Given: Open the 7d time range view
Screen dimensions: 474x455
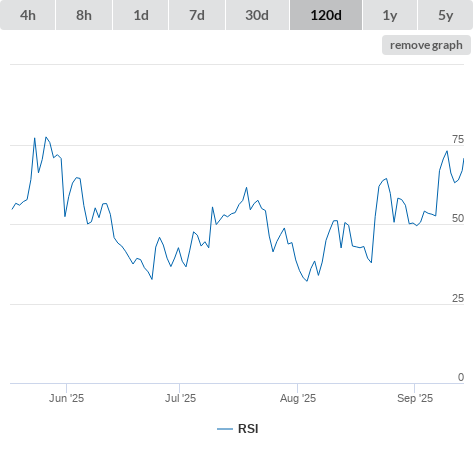Looking at the screenshot, I should click(197, 15).
